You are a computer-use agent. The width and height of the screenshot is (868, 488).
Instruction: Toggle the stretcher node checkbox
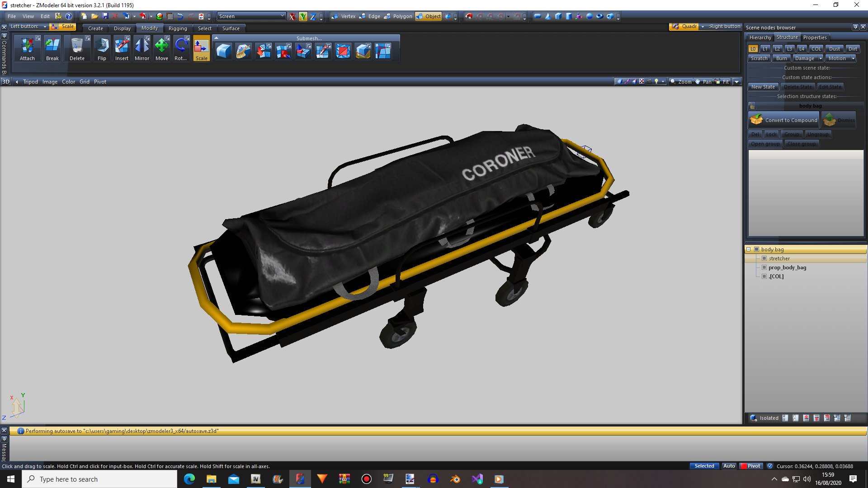pos(764,258)
